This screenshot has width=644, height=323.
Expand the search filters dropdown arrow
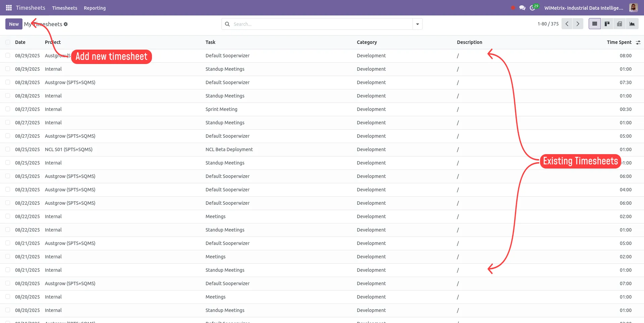tap(417, 24)
